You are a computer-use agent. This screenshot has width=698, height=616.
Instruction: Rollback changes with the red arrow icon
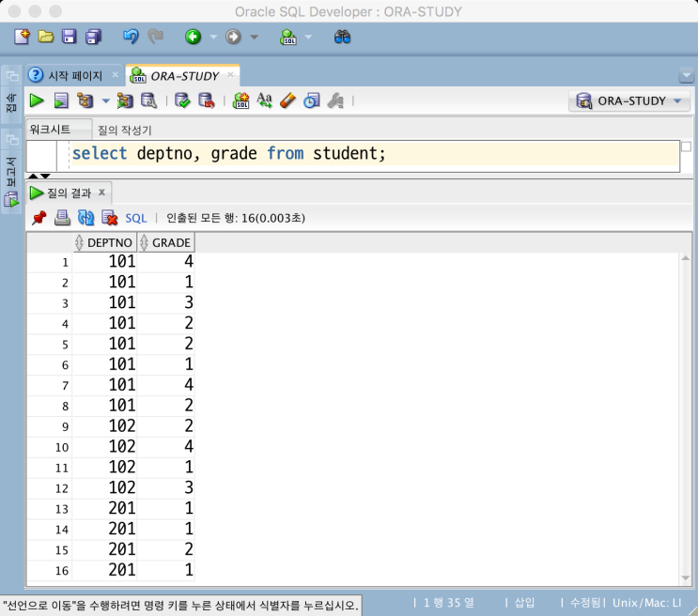pos(207,100)
